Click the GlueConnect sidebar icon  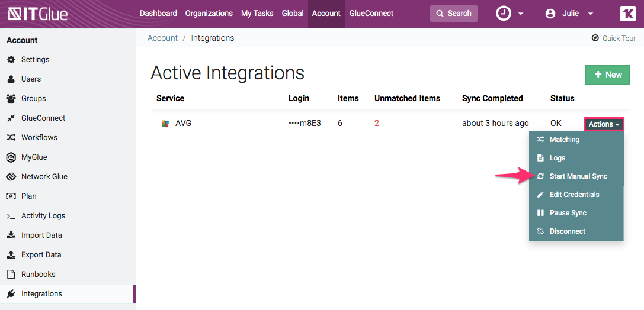(x=11, y=118)
